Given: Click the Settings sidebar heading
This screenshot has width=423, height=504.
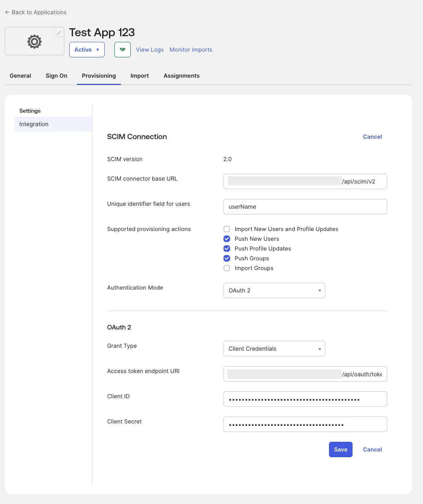Looking at the screenshot, I should click(30, 111).
